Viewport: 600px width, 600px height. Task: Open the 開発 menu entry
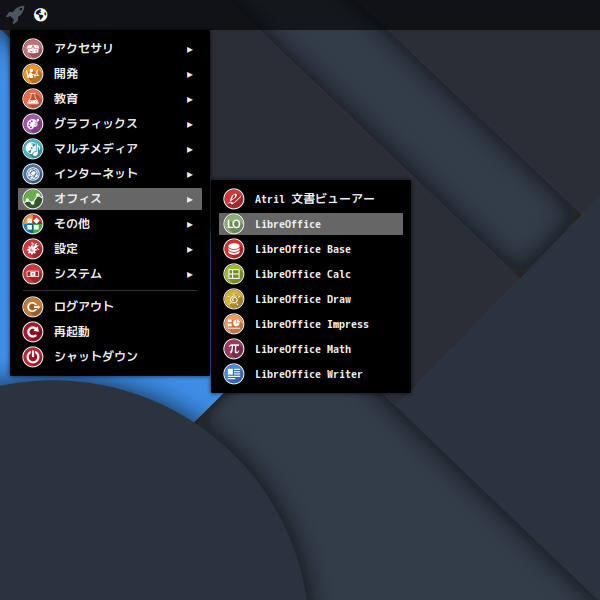click(x=110, y=74)
